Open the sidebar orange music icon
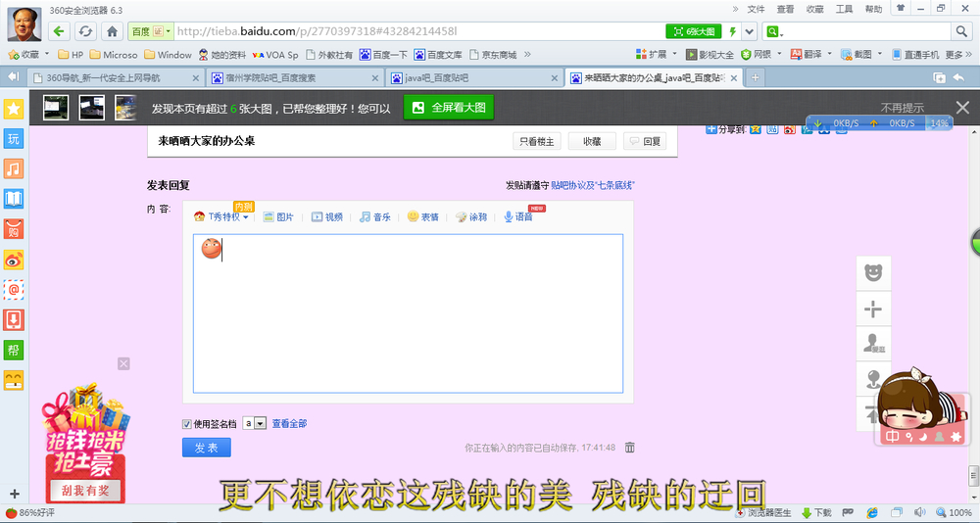This screenshot has height=523, width=980. tap(13, 168)
